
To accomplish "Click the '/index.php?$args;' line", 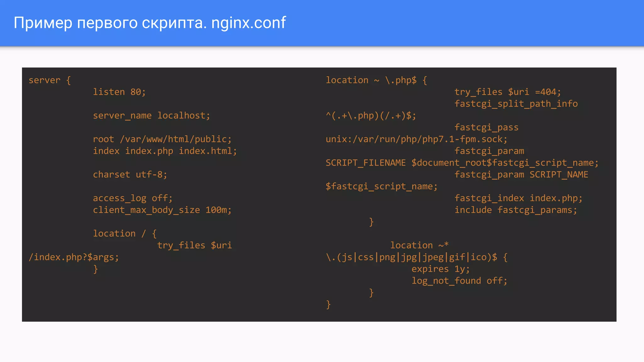I will (x=74, y=257).
